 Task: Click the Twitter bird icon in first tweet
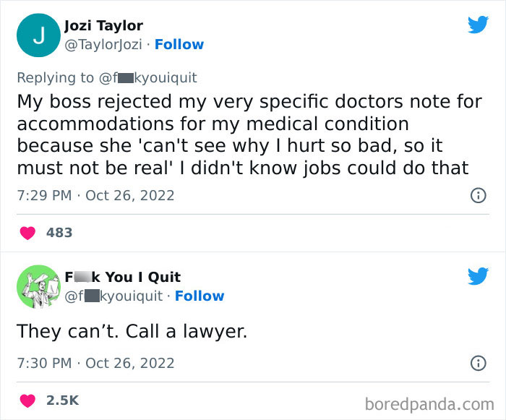point(478,25)
